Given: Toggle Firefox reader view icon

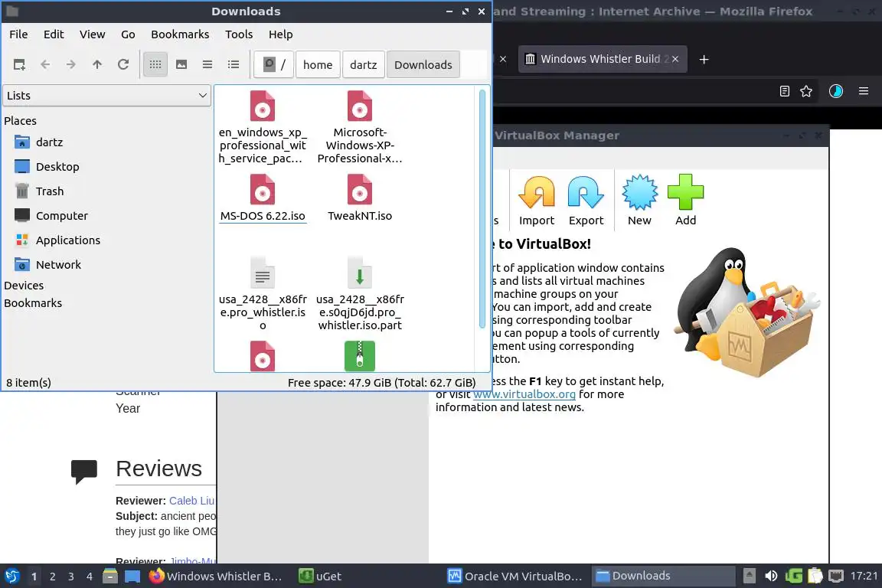Looking at the screenshot, I should click(785, 91).
